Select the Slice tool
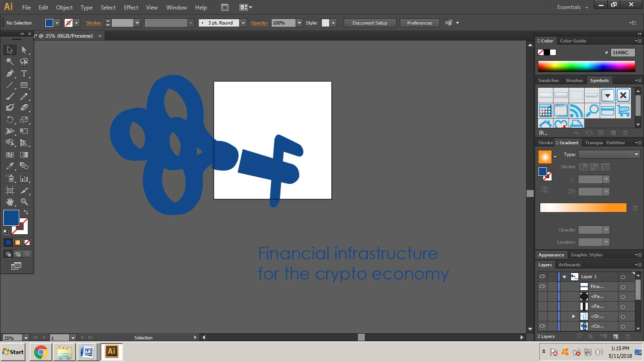This screenshot has width=644, height=362. [24, 190]
